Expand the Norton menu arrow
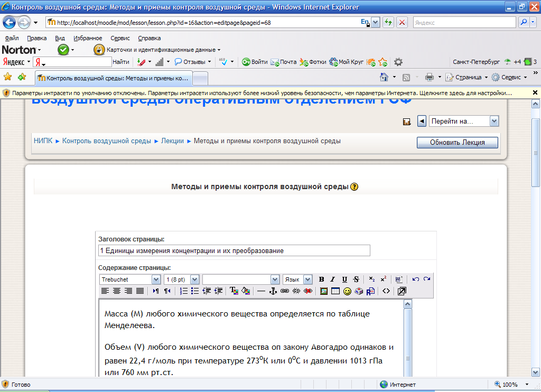 39,50
